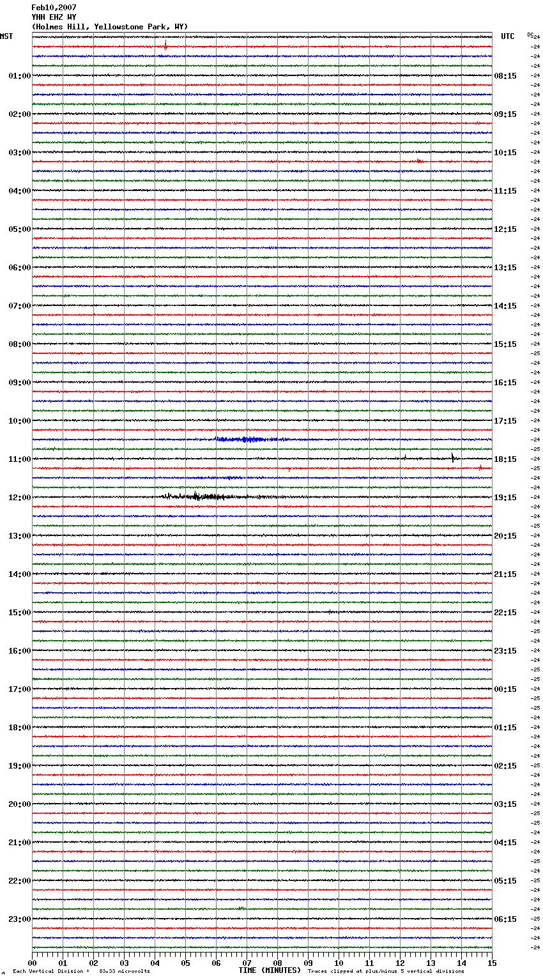Image resolution: width=543 pixels, height=980 pixels.
Task: Click the 03 minute tick label
Action: click(125, 963)
